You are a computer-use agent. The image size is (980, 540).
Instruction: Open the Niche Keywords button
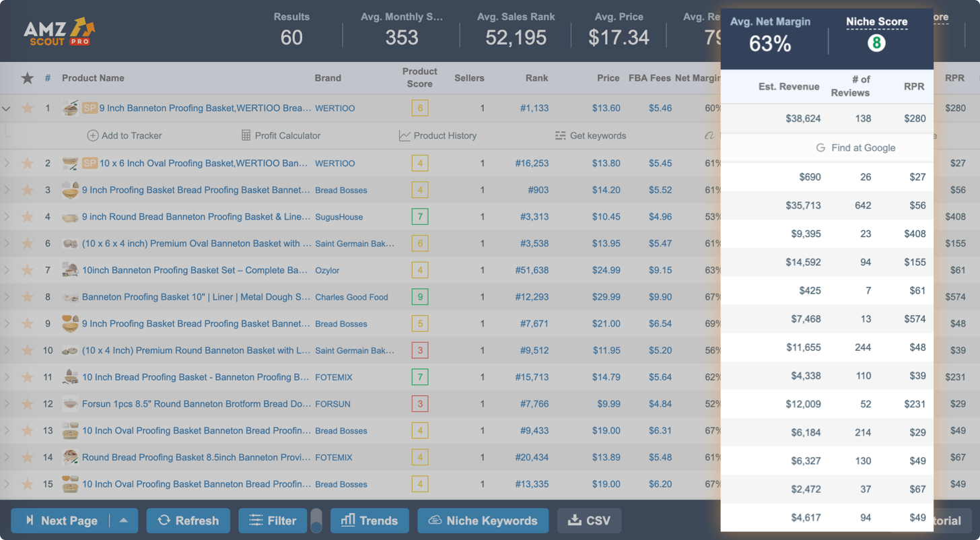483,520
